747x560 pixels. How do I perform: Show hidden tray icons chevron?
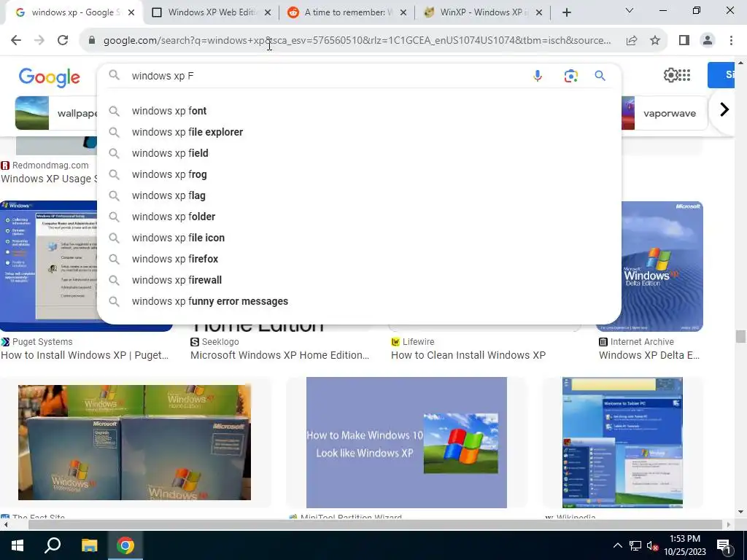pos(617,545)
